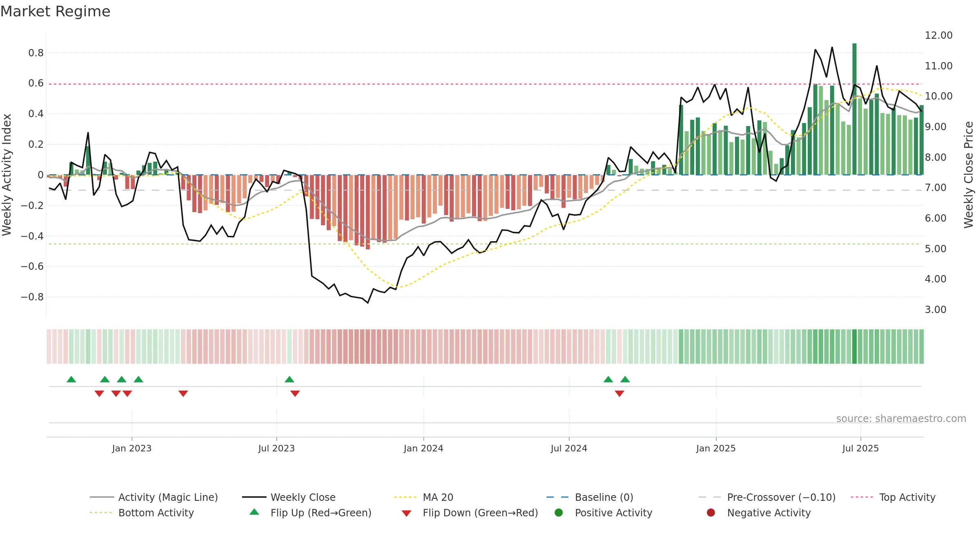This screenshot has width=980, height=551.
Task: Click the Flip Up marker right after Jan 2023
Action: pos(138,379)
